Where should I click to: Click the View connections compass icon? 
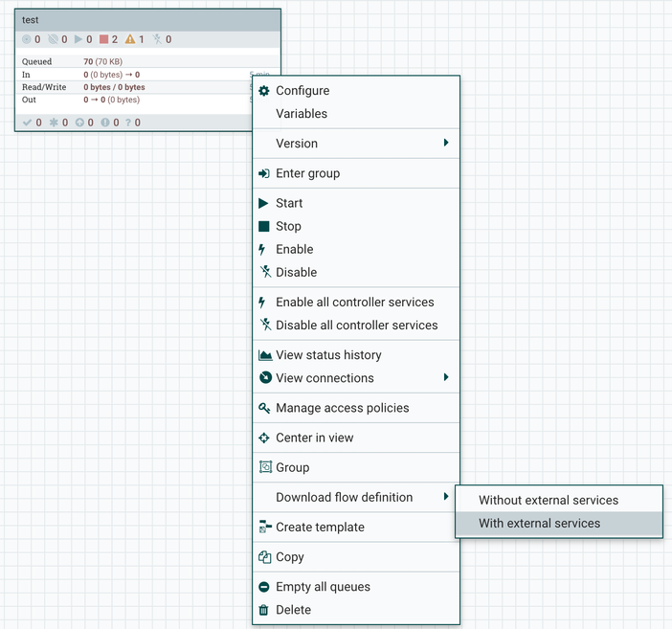(265, 377)
